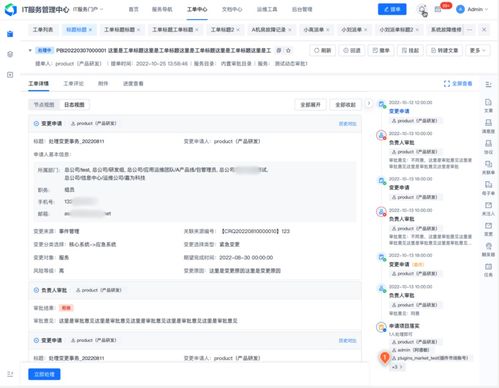Click blue 变更申请 title in timeline
This screenshot has height=388, width=499.
[x=399, y=111]
